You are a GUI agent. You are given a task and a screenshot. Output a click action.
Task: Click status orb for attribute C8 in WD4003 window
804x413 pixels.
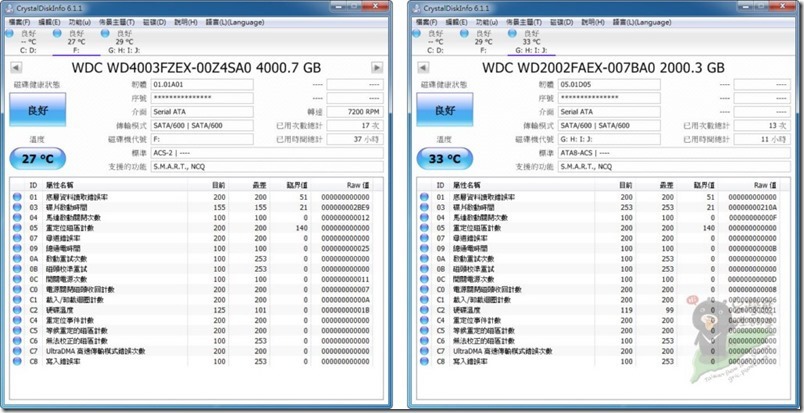pos(17,361)
